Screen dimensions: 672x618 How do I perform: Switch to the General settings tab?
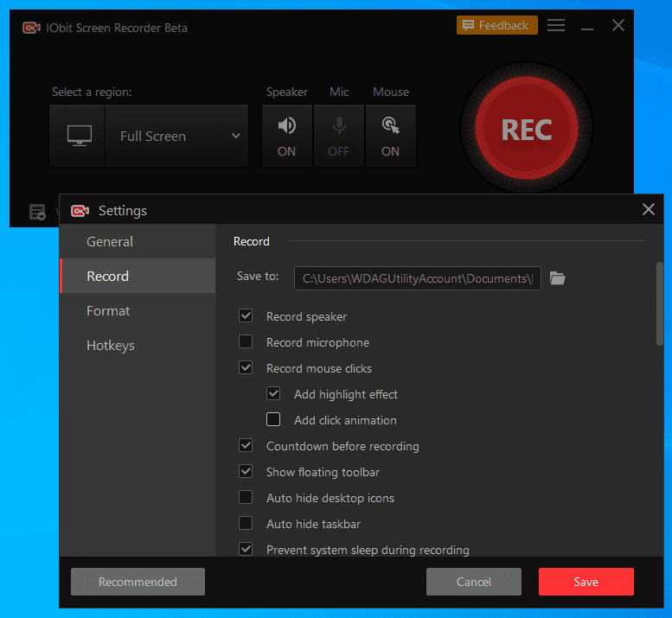tap(138, 241)
